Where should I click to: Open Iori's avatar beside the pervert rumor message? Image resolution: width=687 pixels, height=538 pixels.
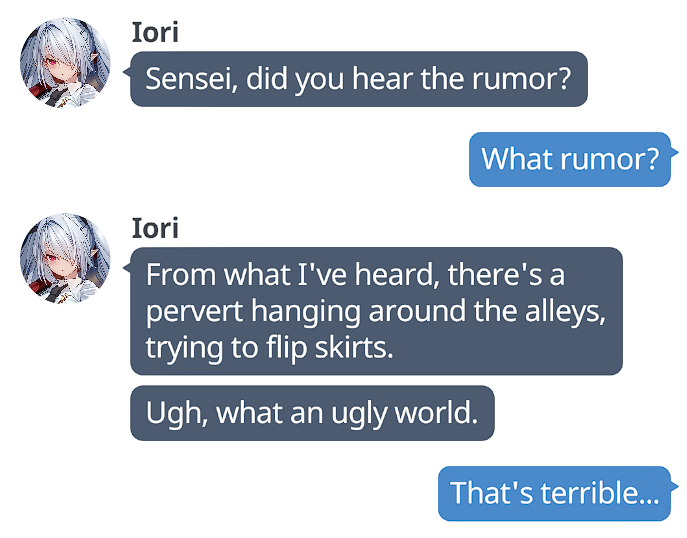(x=65, y=258)
